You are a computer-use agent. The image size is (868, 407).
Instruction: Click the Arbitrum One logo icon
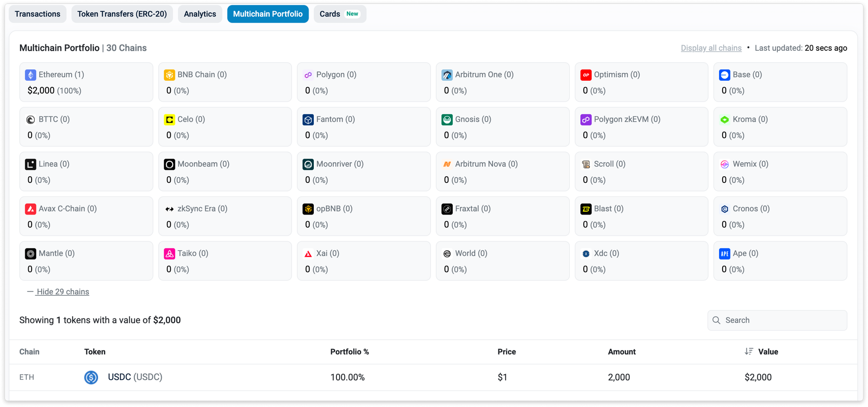click(447, 75)
